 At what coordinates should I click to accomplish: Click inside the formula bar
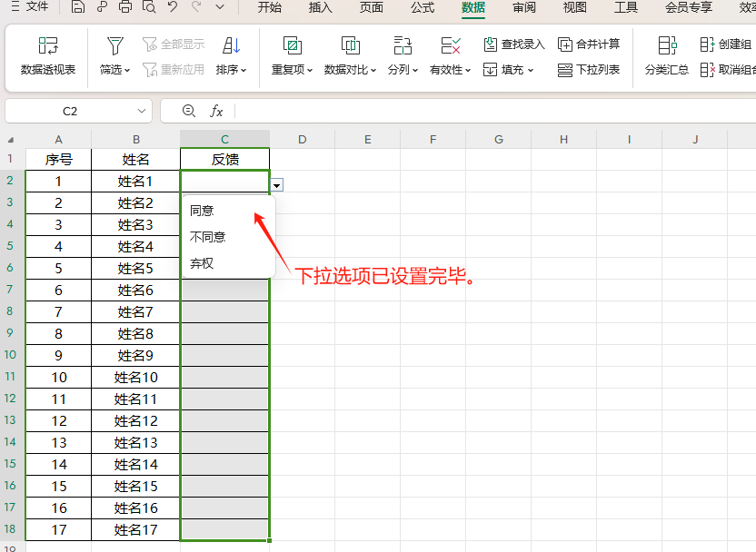click(495, 112)
